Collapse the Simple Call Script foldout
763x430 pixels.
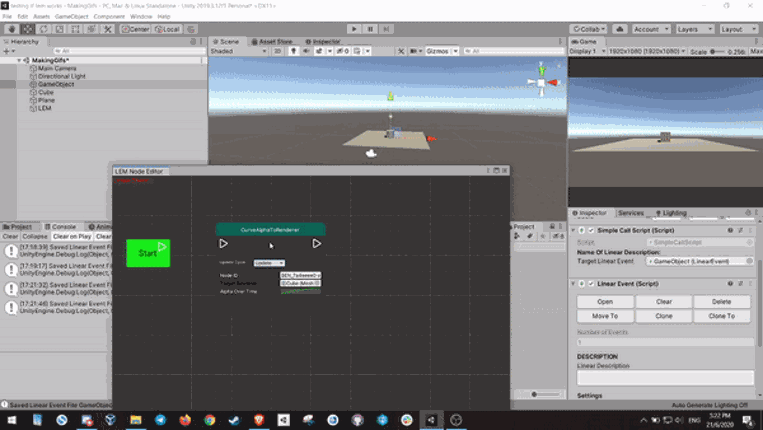(574, 231)
